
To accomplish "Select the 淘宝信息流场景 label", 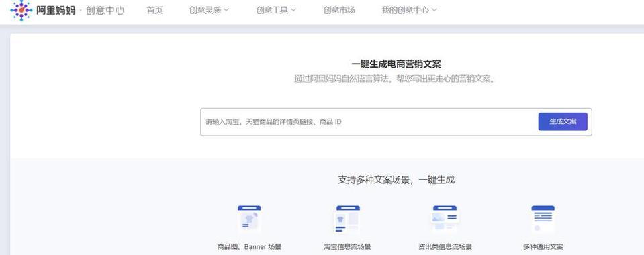I will [347, 247].
